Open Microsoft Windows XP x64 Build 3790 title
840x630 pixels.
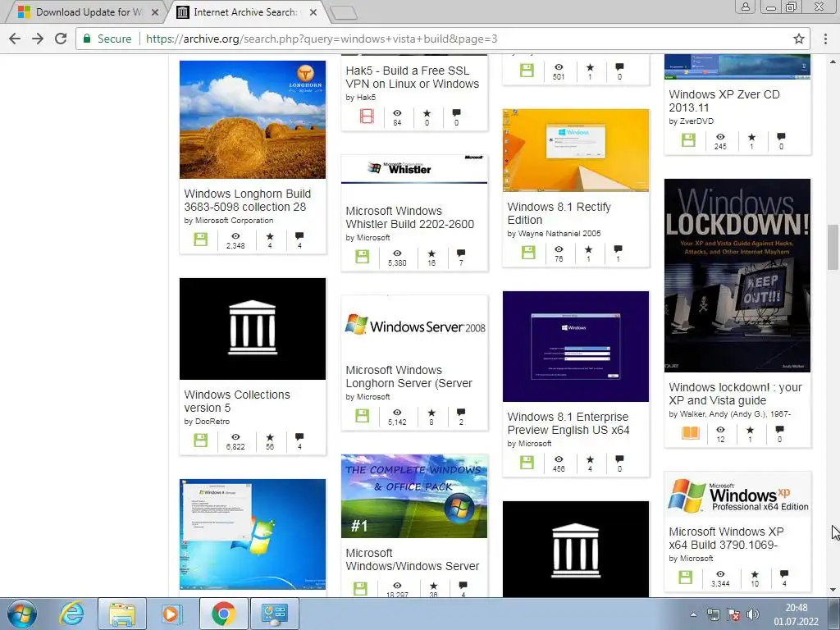tap(726, 538)
